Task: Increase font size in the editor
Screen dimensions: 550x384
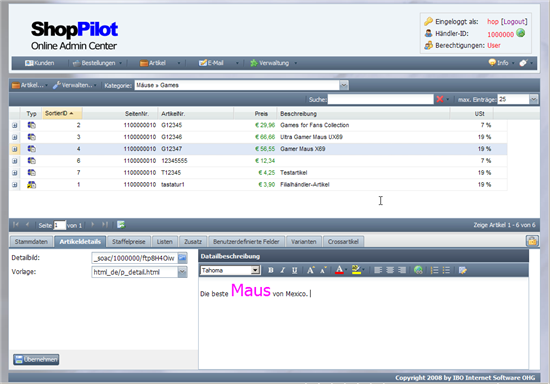Action: [x=310, y=270]
